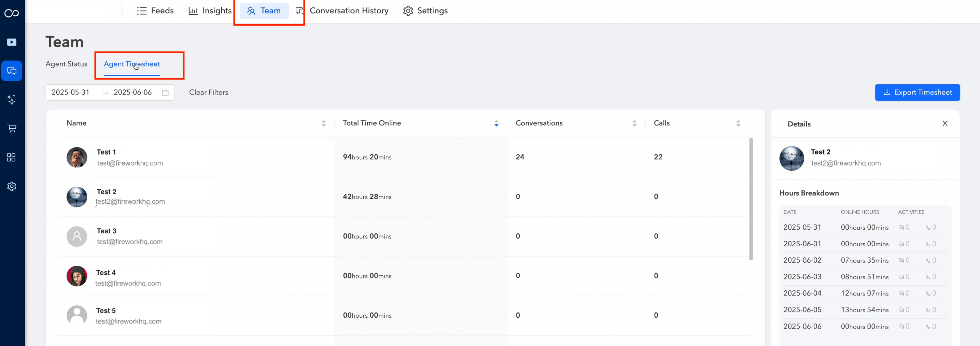Toggle sorting on the Conversations column
The image size is (980, 346).
click(x=634, y=123)
